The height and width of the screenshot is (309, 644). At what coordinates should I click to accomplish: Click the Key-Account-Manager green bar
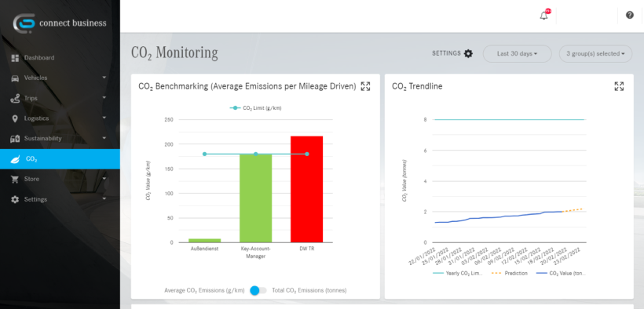pyautogui.click(x=255, y=198)
